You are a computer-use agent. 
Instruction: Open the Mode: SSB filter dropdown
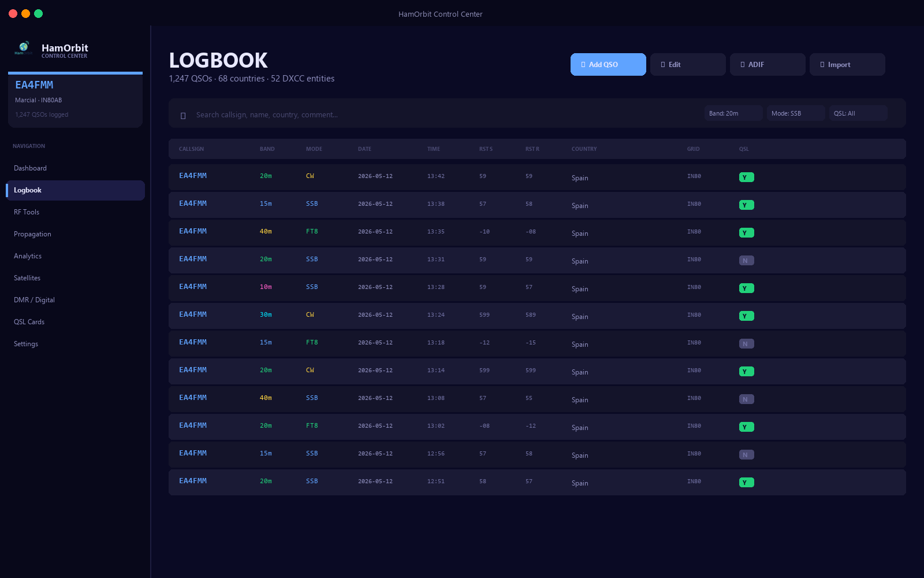point(795,113)
